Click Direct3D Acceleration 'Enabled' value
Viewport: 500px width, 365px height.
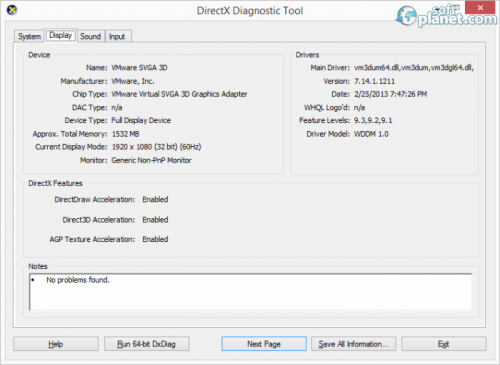[x=155, y=220]
